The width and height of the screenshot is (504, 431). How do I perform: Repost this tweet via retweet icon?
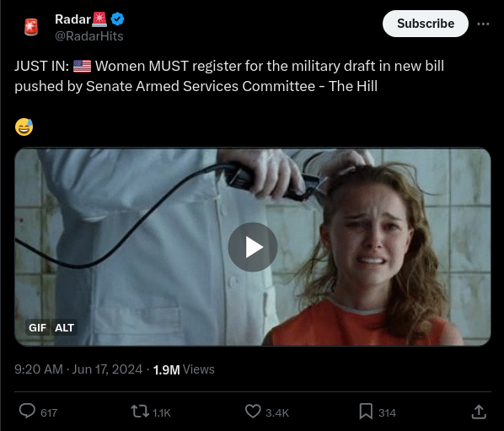point(140,412)
